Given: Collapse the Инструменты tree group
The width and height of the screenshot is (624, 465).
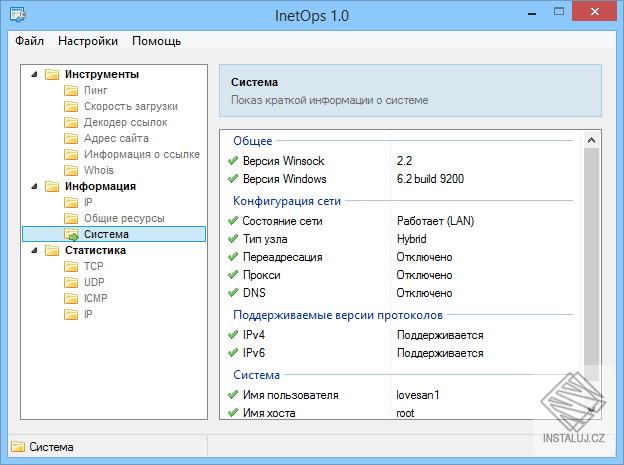Looking at the screenshot, I should [34, 74].
